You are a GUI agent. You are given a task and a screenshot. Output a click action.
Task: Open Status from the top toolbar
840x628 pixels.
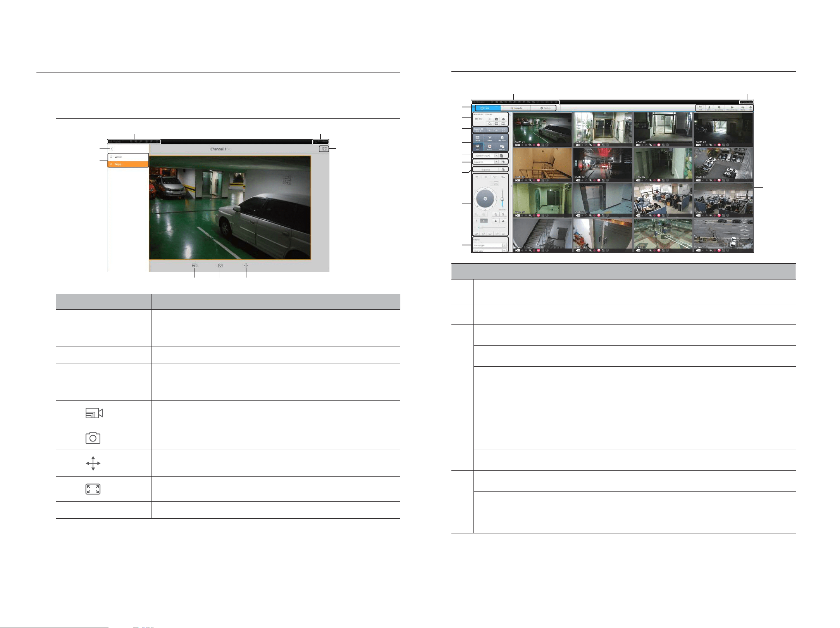[x=743, y=108]
